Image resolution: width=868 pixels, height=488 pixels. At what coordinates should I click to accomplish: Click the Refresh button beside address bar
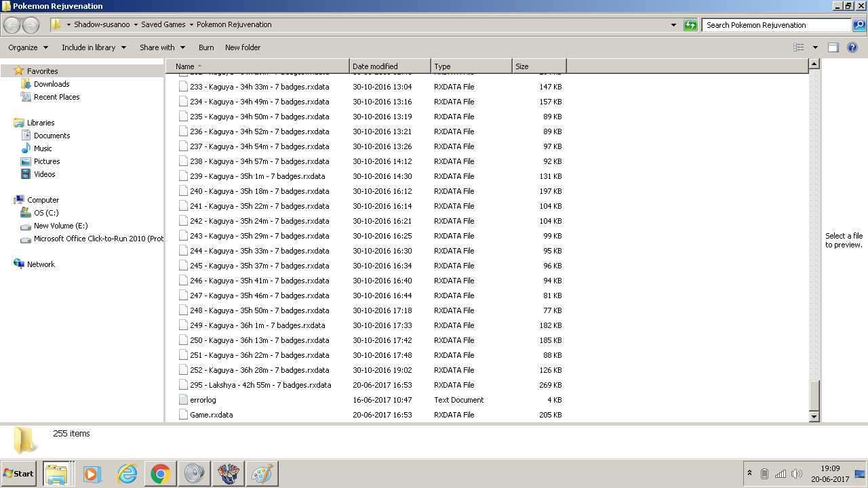(x=690, y=25)
